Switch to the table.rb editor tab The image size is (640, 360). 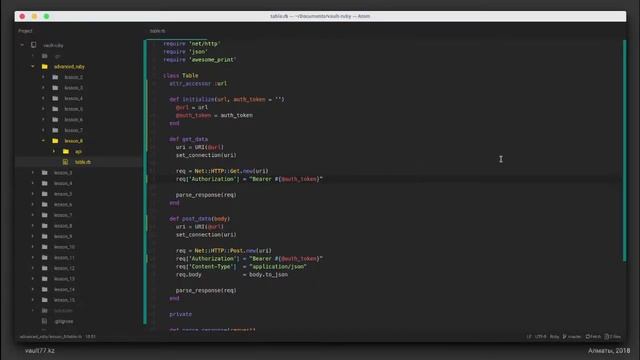click(158, 31)
